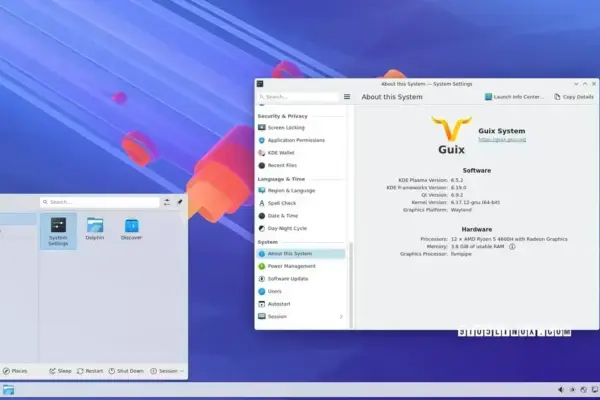Select KDE Wallet in sidebar
This screenshot has width=600, height=400.
(301, 153)
